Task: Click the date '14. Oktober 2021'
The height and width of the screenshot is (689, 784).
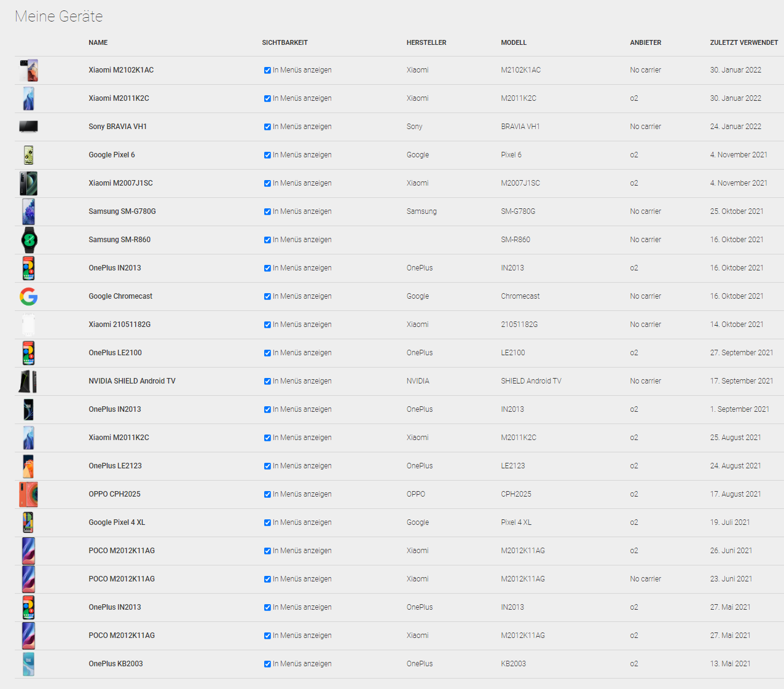Action: click(x=737, y=325)
